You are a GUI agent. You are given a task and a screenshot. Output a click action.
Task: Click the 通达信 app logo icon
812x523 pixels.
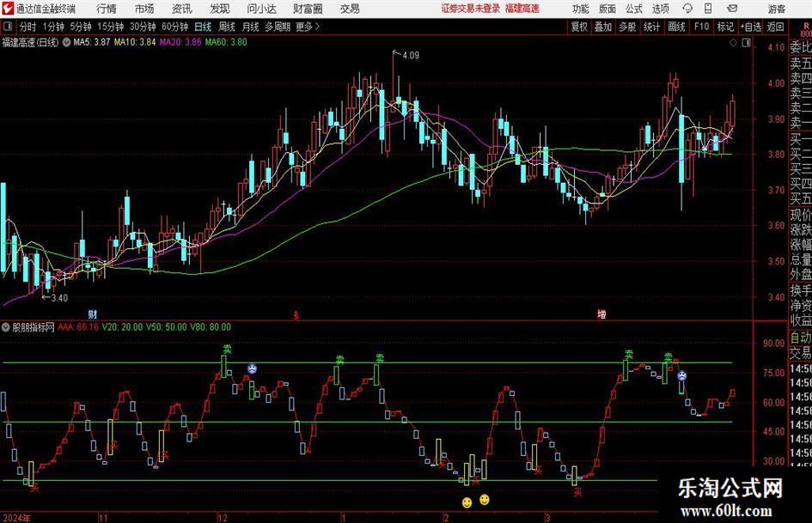click(8, 9)
